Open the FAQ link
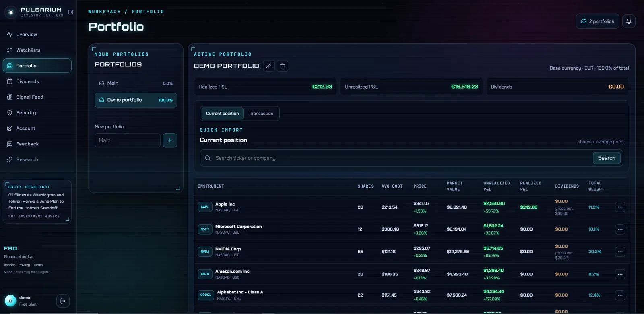Image resolution: width=644 pixels, height=314 pixels. [x=10, y=249]
